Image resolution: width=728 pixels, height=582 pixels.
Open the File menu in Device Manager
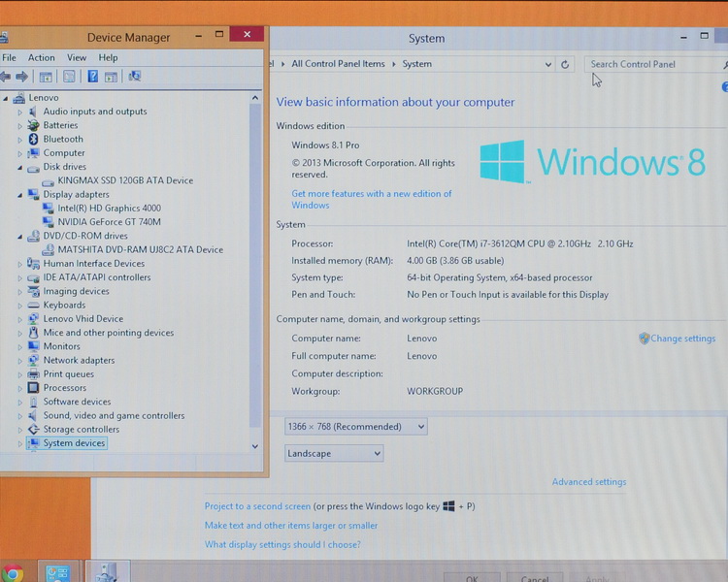[x=9, y=57]
